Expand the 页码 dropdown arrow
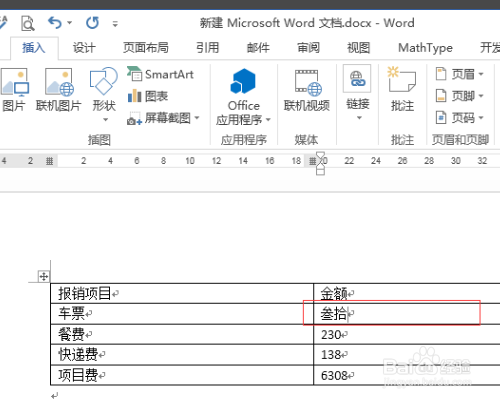500x400 pixels. (481, 118)
